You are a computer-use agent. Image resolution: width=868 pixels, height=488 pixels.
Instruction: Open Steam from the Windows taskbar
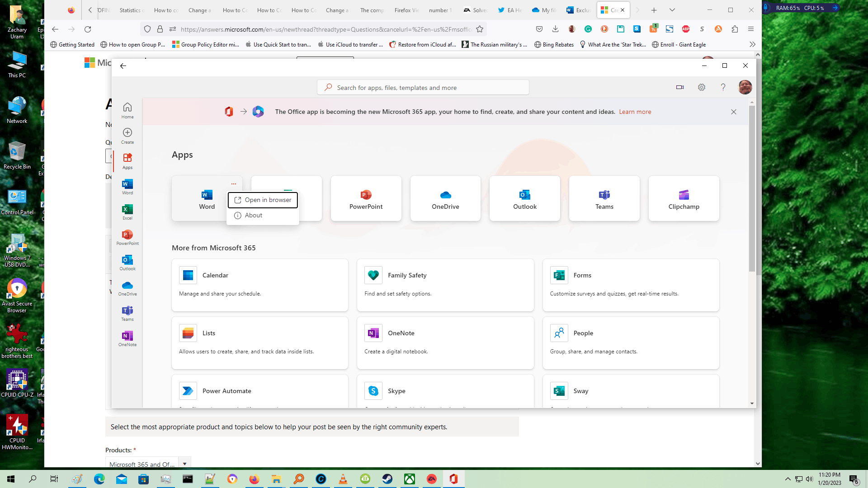387,479
